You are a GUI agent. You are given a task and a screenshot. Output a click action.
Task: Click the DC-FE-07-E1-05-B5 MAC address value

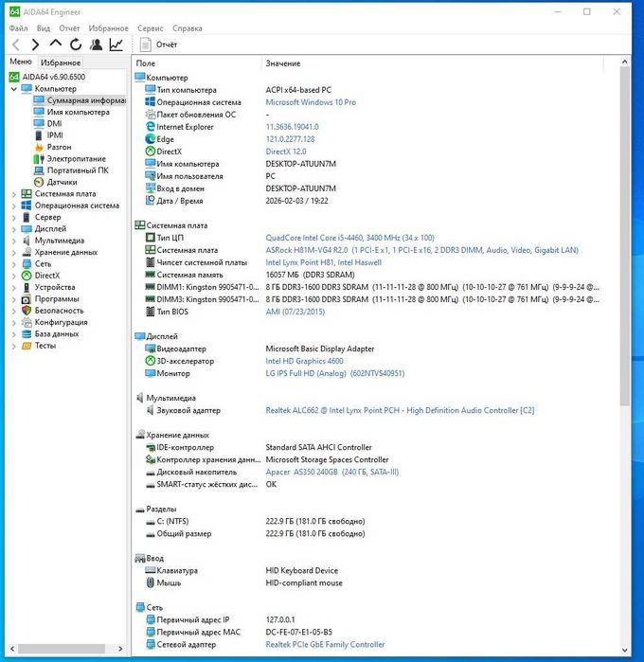(x=299, y=632)
